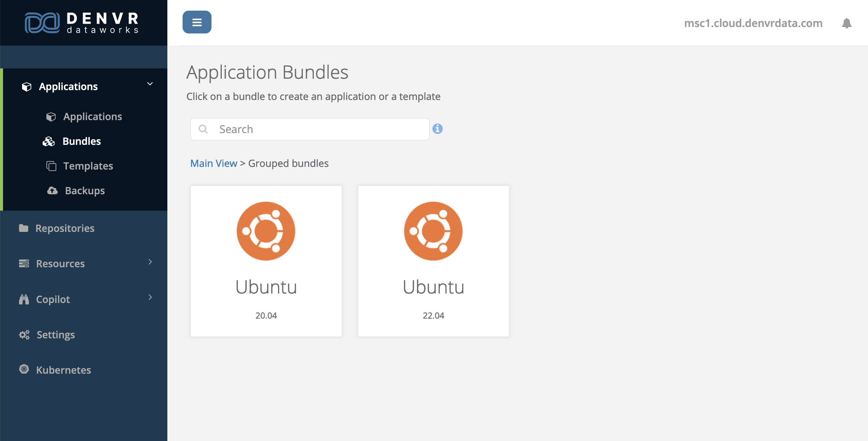Open the Copilot menu item

53,300
